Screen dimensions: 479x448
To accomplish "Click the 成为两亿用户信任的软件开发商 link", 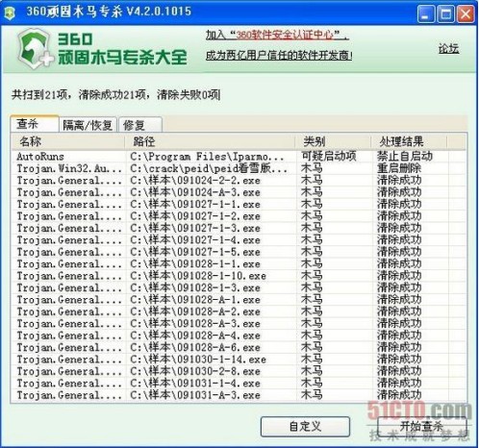I will [x=279, y=56].
